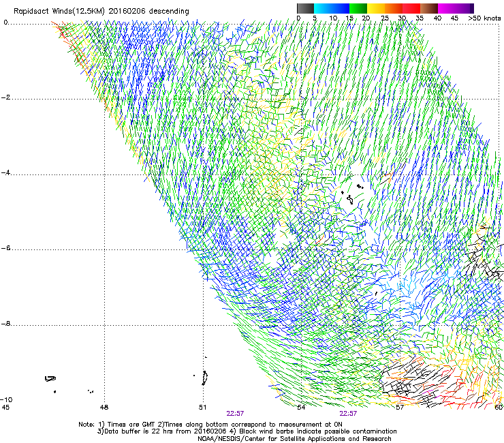The height and width of the screenshot is (443, 504).
Task: Click the gray 0-5 knots legend swatch
Action: (305, 9)
